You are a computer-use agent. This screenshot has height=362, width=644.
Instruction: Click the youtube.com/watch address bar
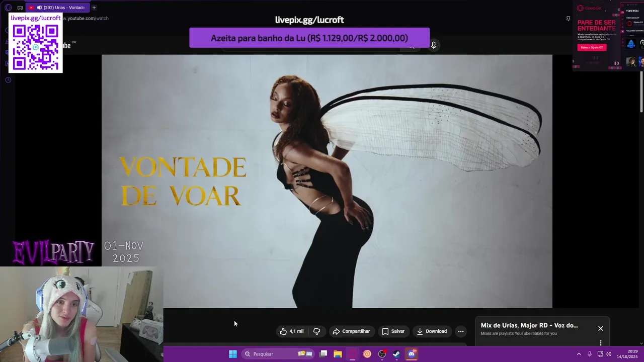pyautogui.click(x=86, y=18)
